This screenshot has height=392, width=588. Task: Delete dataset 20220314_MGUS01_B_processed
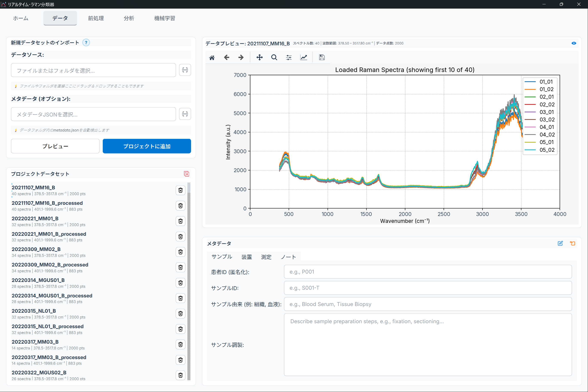click(181, 298)
